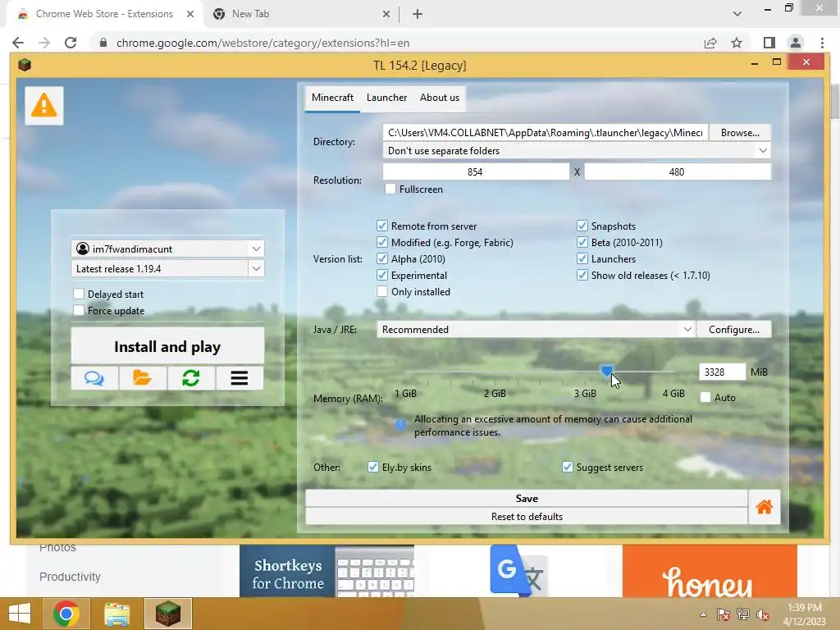
Task: Open Chrome three-dot menu
Action: click(x=822, y=43)
